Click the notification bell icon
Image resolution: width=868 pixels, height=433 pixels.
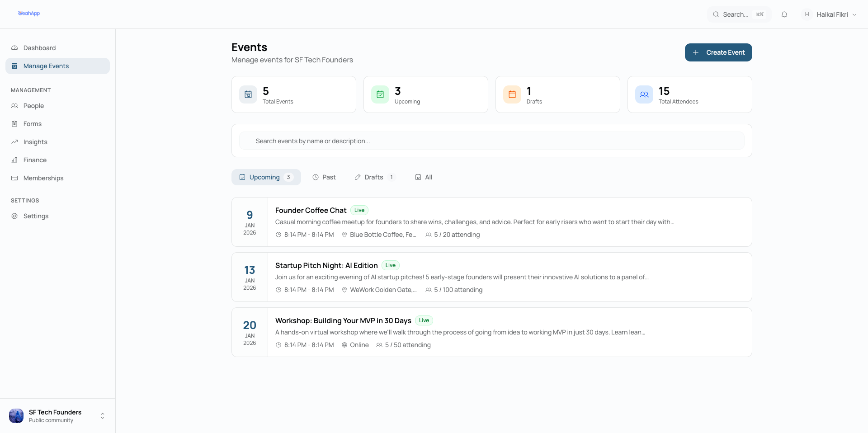point(784,14)
